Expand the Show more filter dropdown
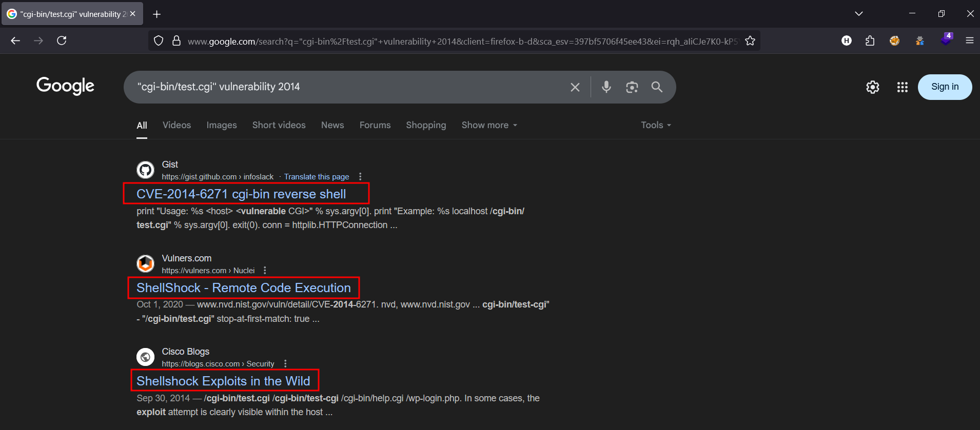The image size is (980, 430). coord(489,125)
